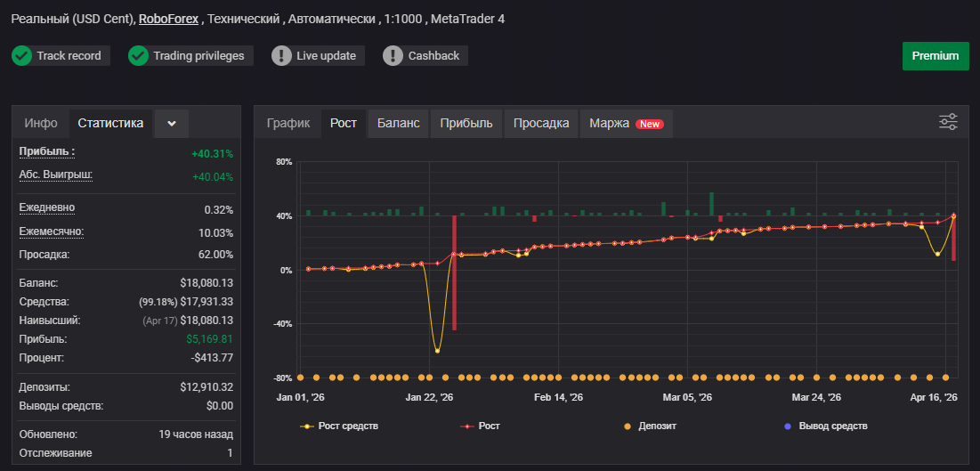Click the Premium button
The width and height of the screenshot is (980, 471).
click(935, 56)
